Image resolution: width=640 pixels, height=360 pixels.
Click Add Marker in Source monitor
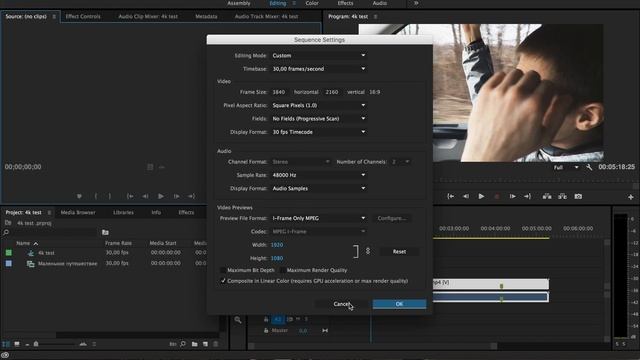coord(79,196)
